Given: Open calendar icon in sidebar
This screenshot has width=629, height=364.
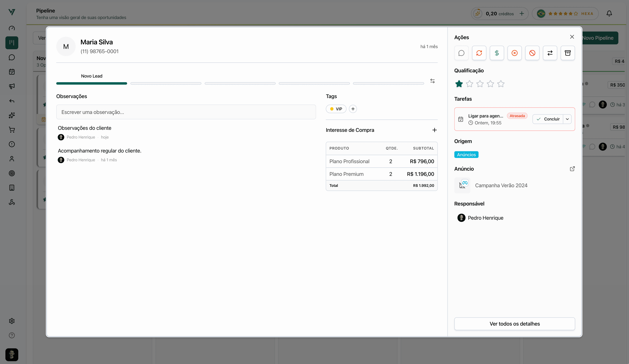Looking at the screenshot, I should (12, 72).
